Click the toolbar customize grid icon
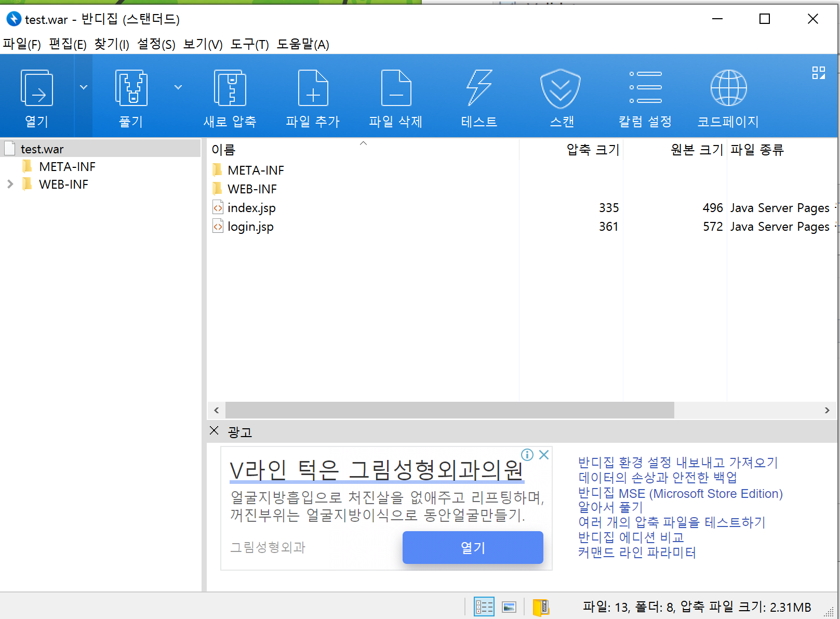 (819, 73)
